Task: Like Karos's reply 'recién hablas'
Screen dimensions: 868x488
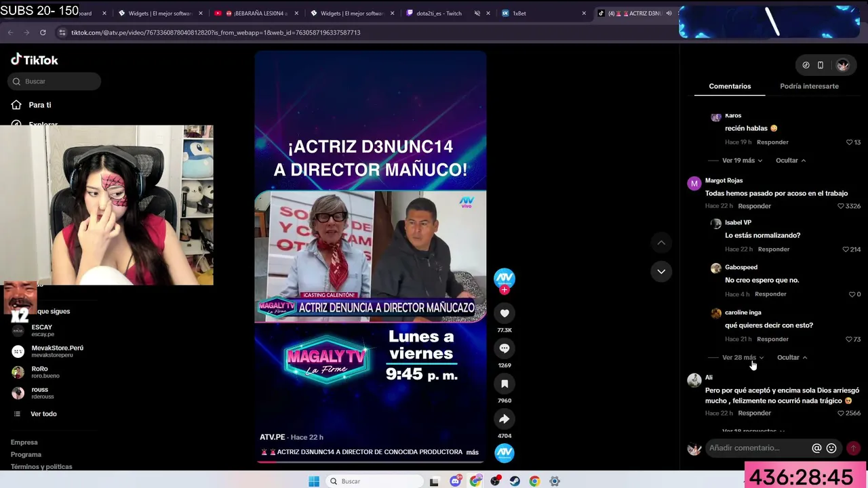Action: click(850, 142)
